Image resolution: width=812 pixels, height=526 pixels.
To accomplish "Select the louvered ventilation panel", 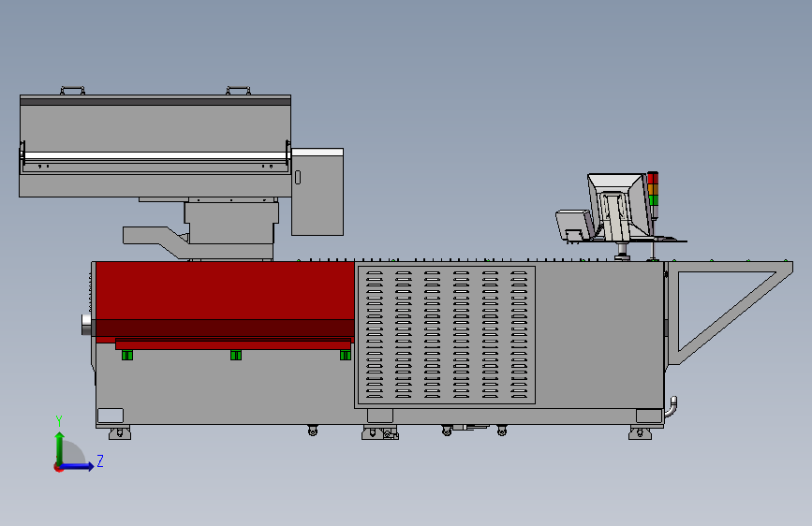I will (x=447, y=335).
